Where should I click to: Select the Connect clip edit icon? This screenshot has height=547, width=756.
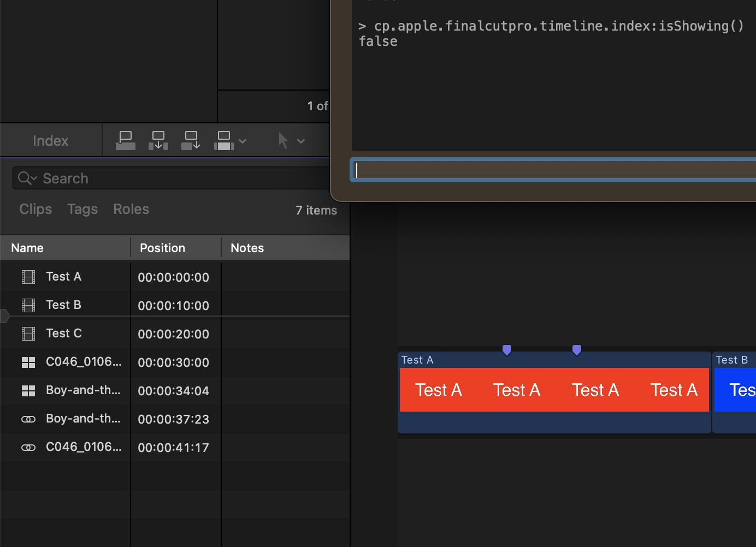point(125,140)
